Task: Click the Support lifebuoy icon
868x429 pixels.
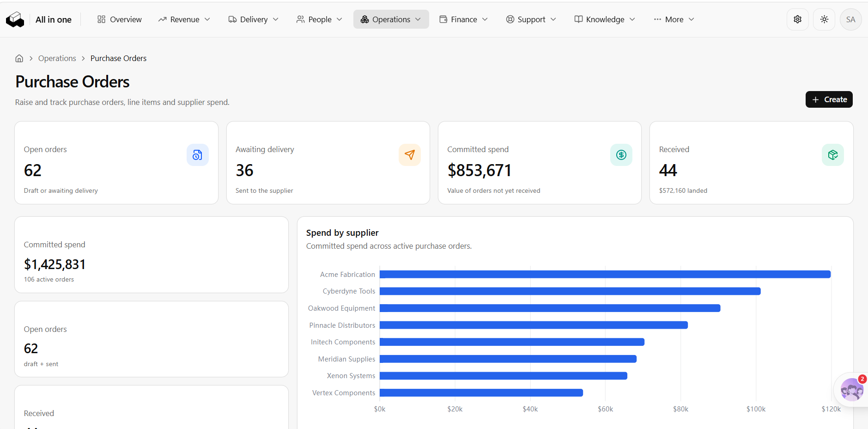Action: pos(510,19)
